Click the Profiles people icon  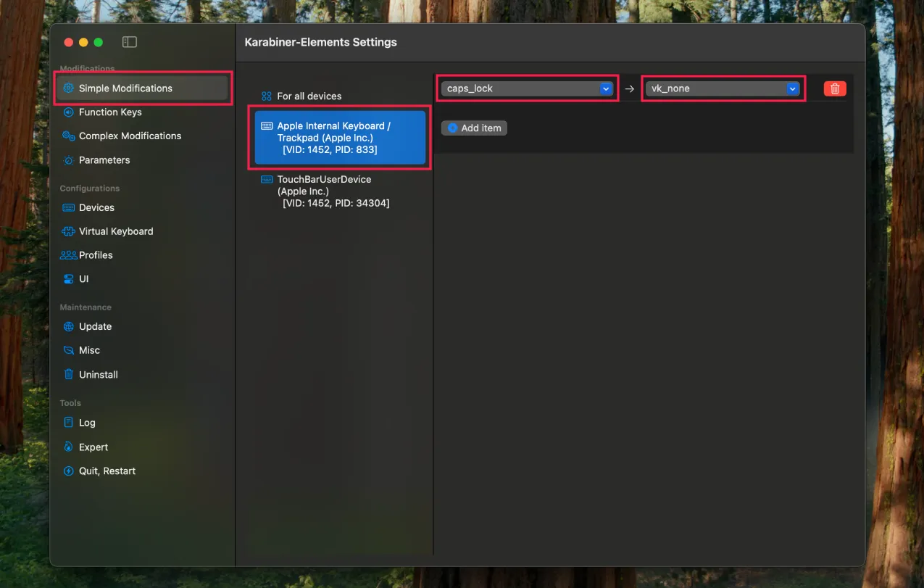69,255
